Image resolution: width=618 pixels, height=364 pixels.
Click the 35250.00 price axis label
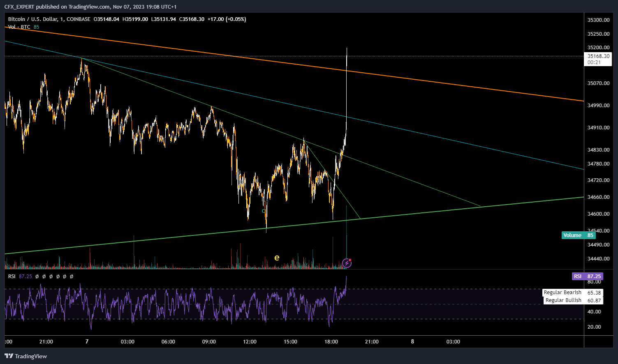tap(599, 34)
